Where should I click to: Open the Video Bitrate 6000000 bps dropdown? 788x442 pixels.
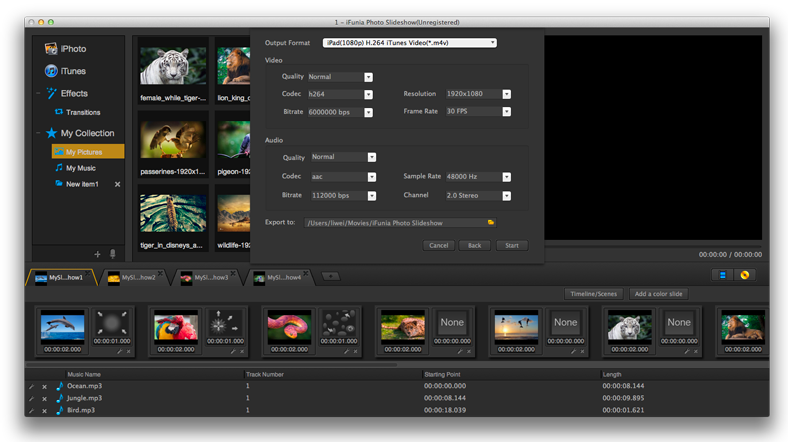(368, 113)
